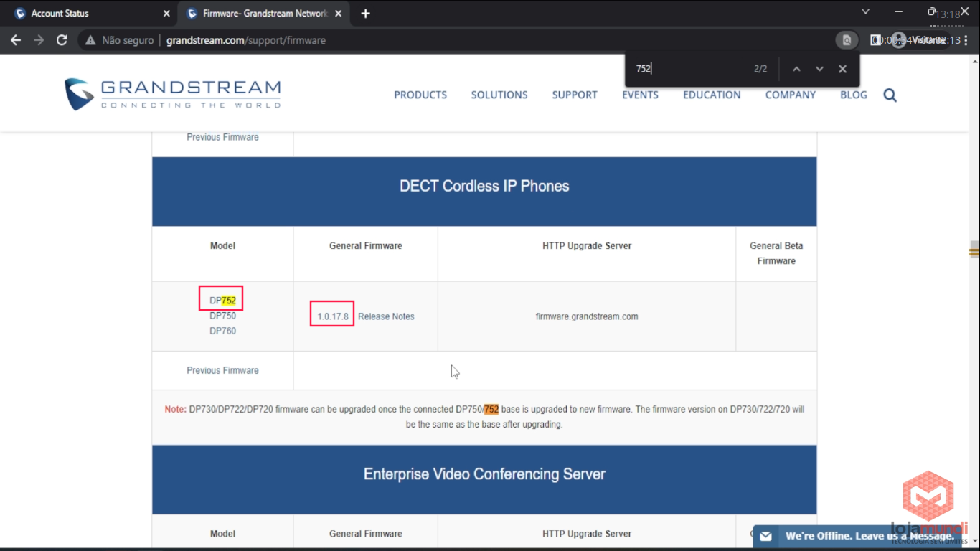This screenshot has height=551, width=980.
Task: Go back to the previous page
Action: pyautogui.click(x=16, y=40)
